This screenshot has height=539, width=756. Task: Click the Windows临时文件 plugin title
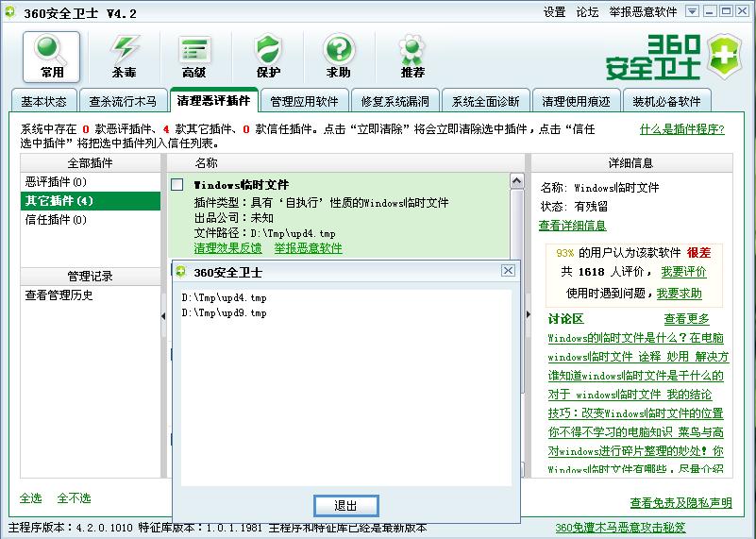tap(241, 185)
